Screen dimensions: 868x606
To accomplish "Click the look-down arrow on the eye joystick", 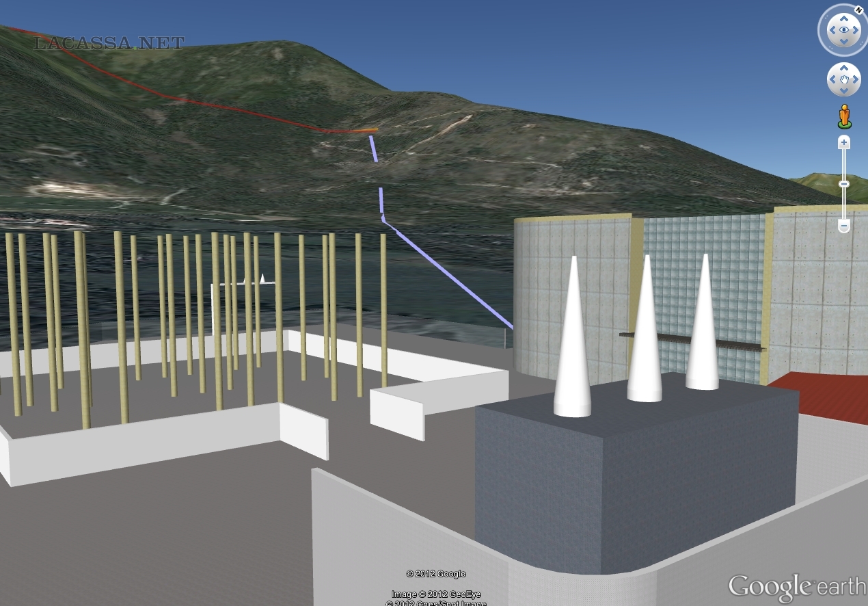I will click(844, 42).
